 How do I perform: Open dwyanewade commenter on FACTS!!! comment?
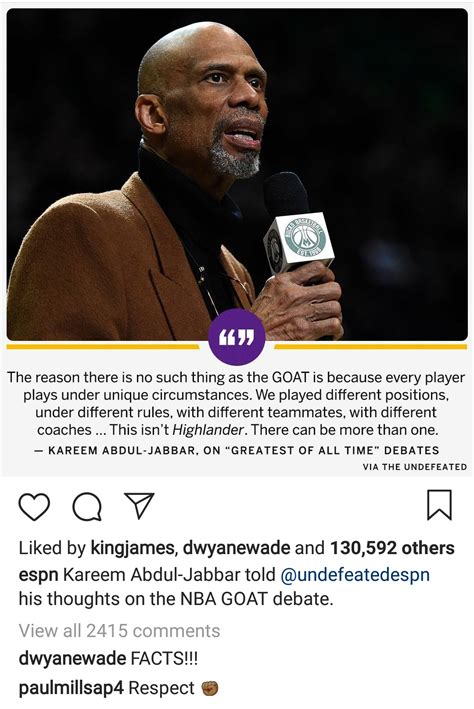click(72, 658)
